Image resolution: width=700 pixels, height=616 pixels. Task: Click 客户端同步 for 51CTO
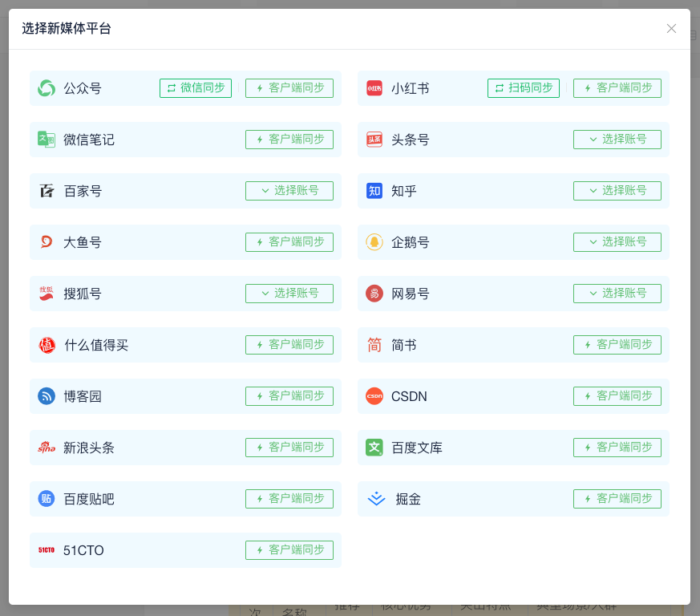289,550
